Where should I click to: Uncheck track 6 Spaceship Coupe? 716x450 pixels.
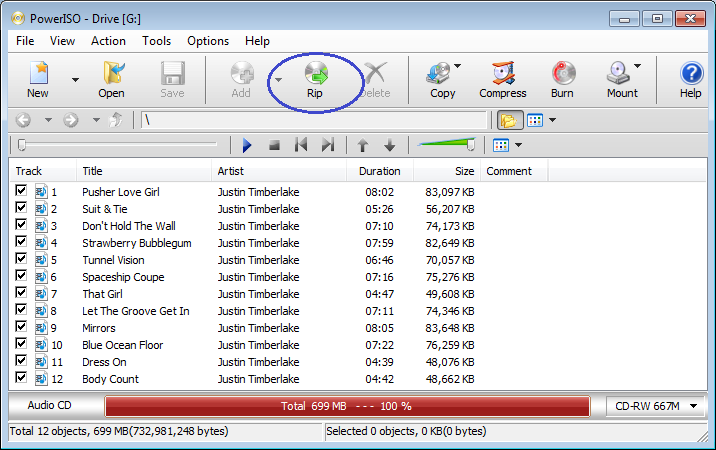[21, 275]
